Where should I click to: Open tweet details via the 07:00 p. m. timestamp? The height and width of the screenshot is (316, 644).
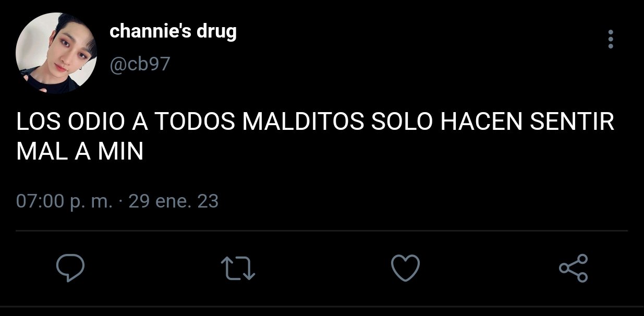[64, 201]
